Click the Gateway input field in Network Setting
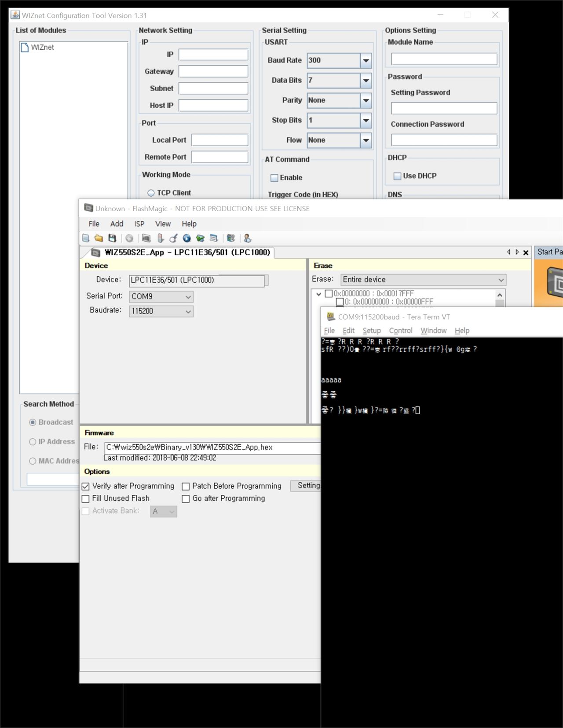Viewport: 563px width, 728px height. (213, 71)
